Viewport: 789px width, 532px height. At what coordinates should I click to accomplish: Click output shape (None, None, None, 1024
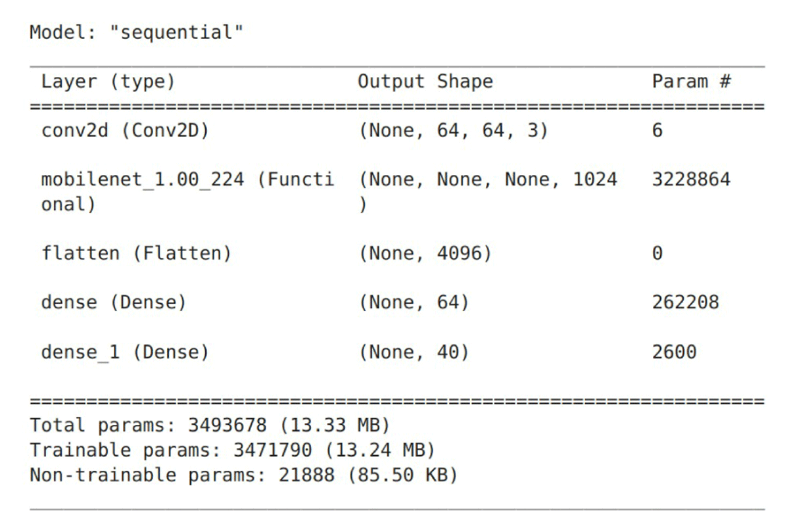point(488,180)
